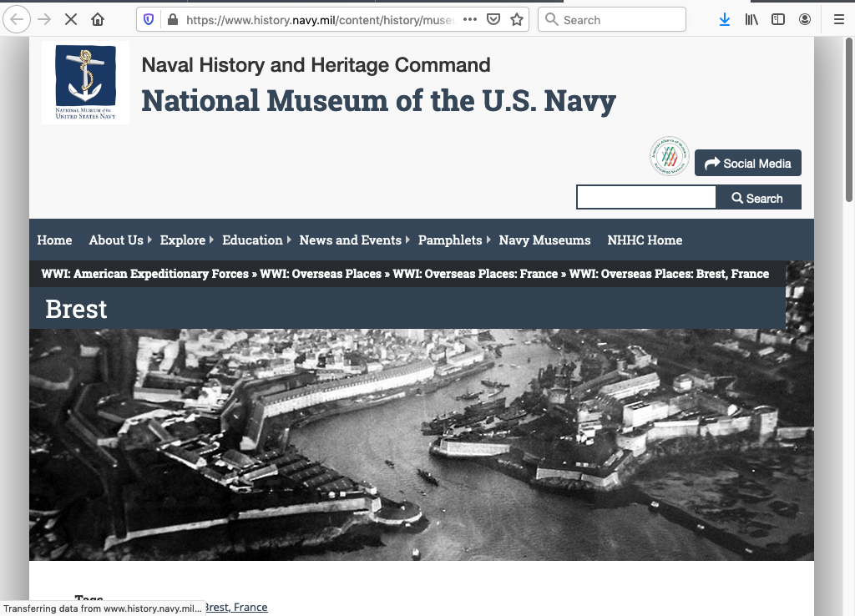Image resolution: width=855 pixels, height=616 pixels.
Task: Toggle the sidebar view icon
Action: (x=778, y=19)
